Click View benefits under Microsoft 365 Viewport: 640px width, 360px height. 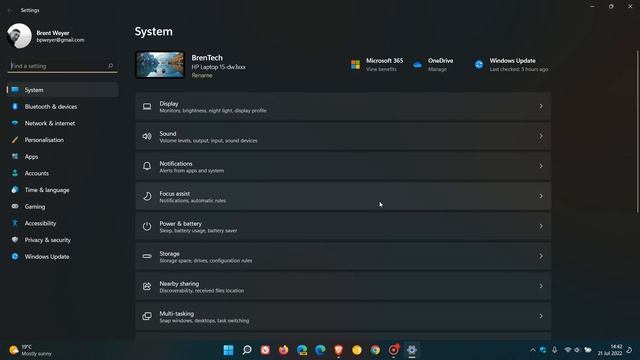(x=381, y=69)
